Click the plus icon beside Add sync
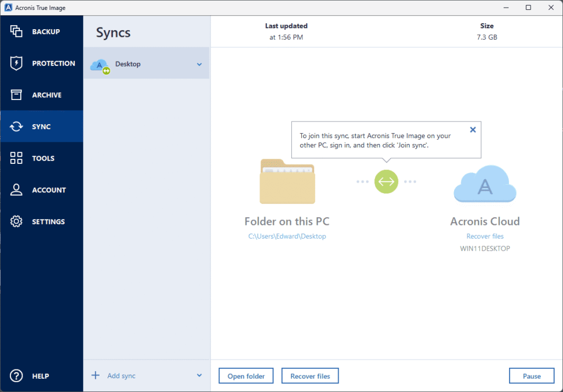Image resolution: width=563 pixels, height=392 pixels. (x=96, y=376)
